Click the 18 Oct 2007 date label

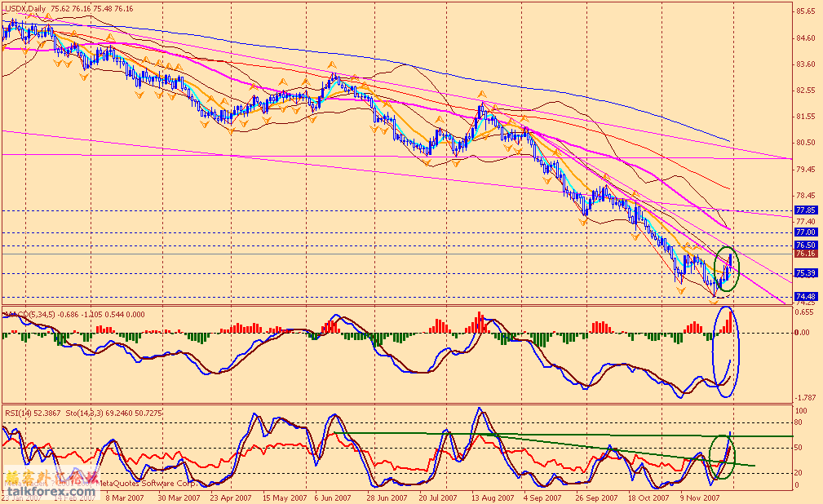click(x=648, y=497)
